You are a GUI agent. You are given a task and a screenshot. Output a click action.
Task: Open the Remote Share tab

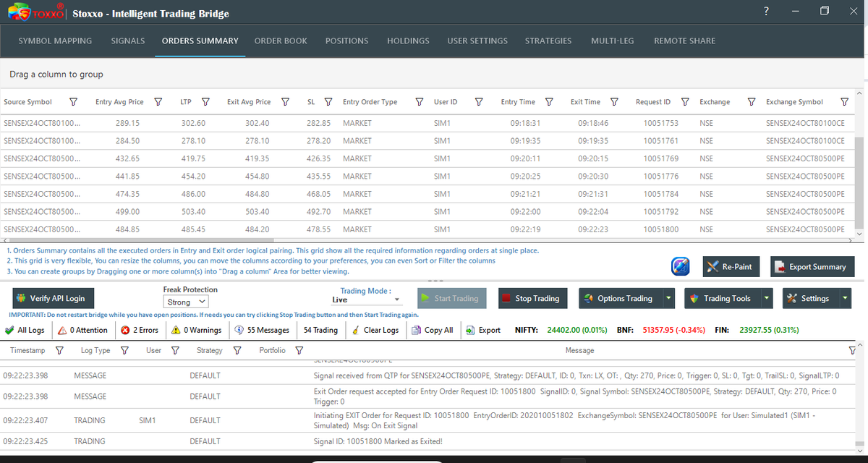tap(684, 41)
